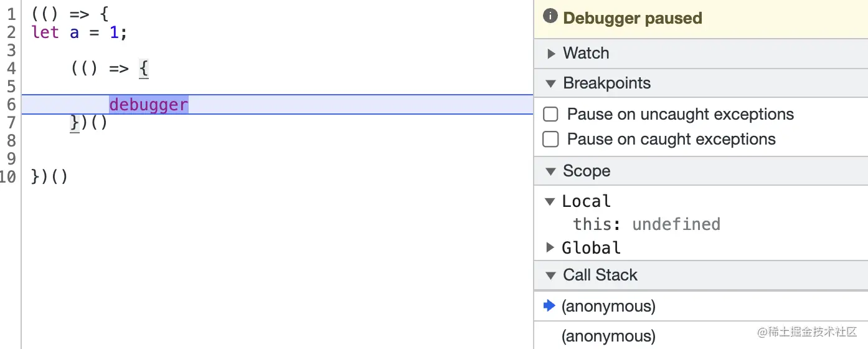868x349 pixels.
Task: Click the let keyword on line 2
Action: click(x=45, y=32)
